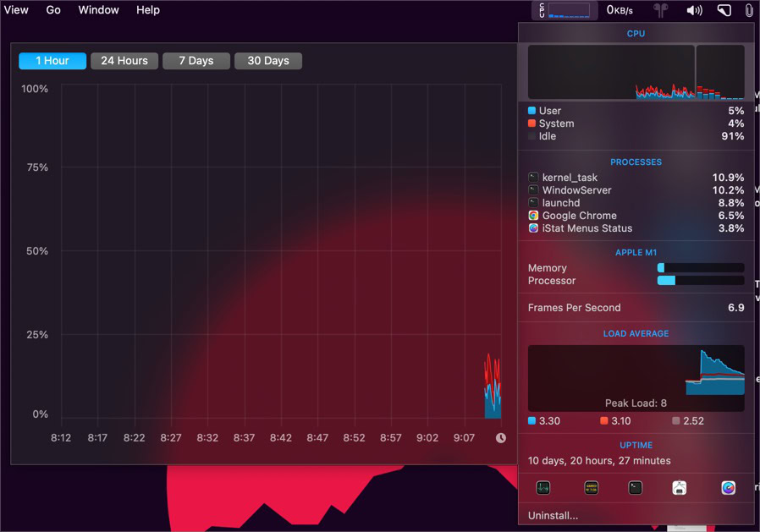The image size is (760, 532).
Task: Select the kernel_task process row
Action: click(x=636, y=178)
